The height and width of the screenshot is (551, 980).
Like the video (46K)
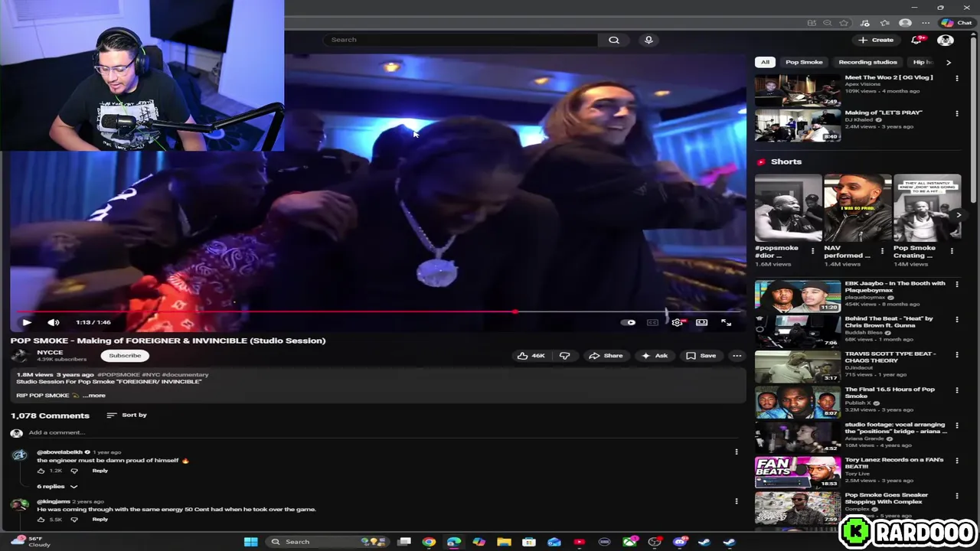click(x=531, y=356)
